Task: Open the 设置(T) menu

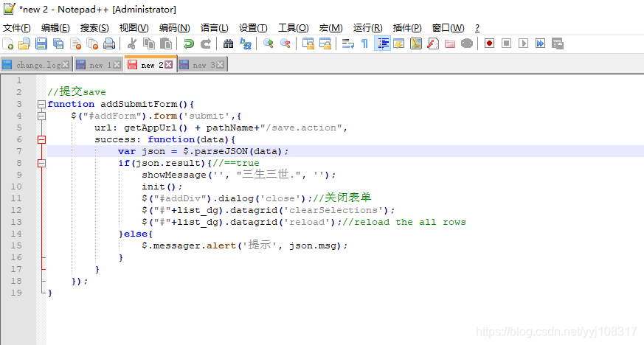Action: coord(253,28)
